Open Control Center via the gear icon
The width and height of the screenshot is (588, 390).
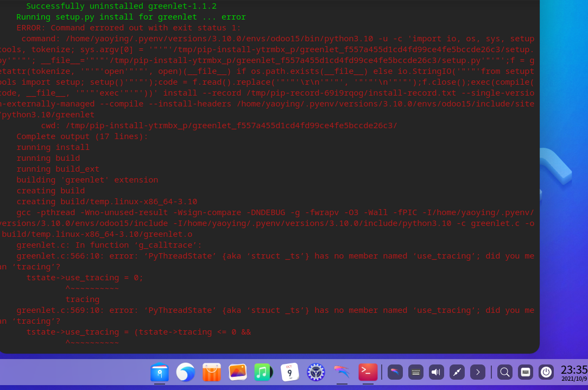(315, 372)
